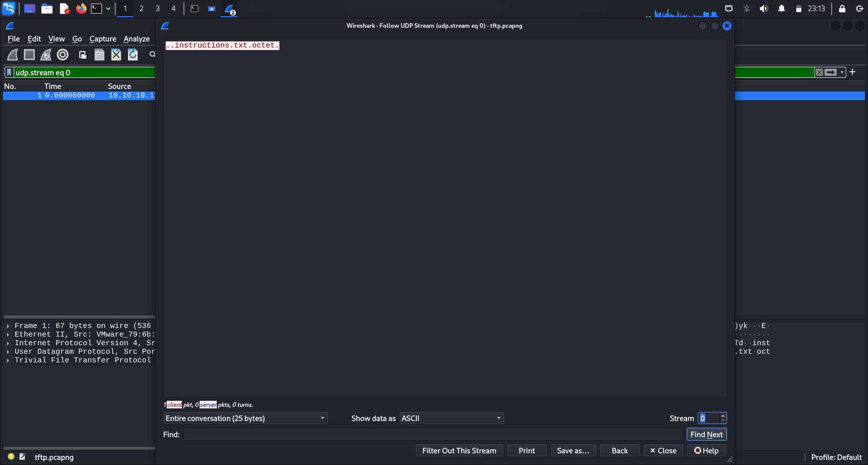The image size is (868, 465).
Task: Expand the User Datagram Protocol row
Action: tap(8, 352)
